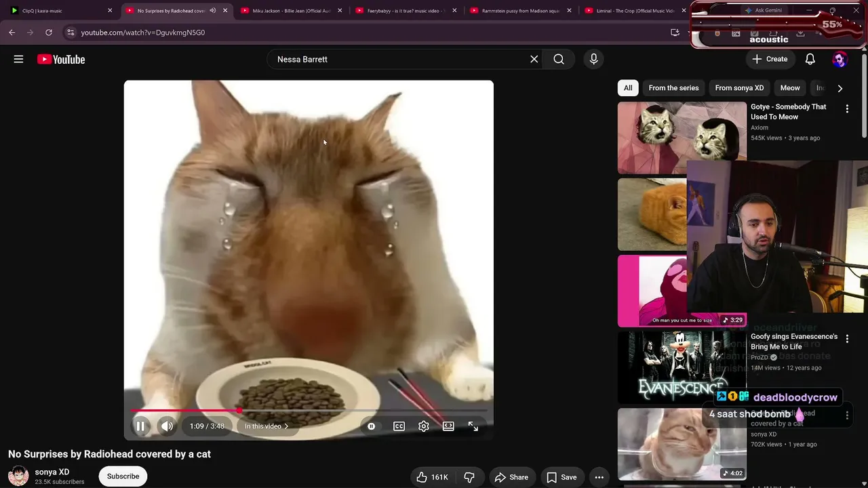The image size is (868, 488).
Task: Mute the tab with the speaker icon
Action: click(213, 11)
